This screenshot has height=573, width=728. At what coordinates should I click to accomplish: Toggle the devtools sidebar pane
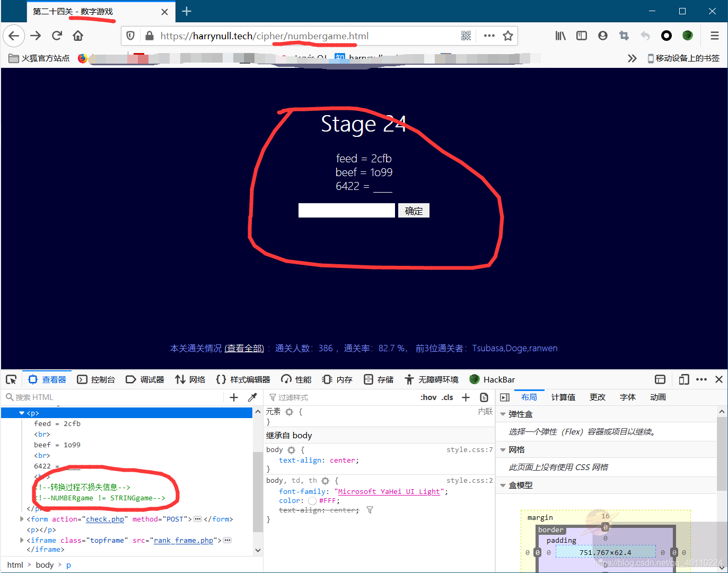[x=505, y=397]
